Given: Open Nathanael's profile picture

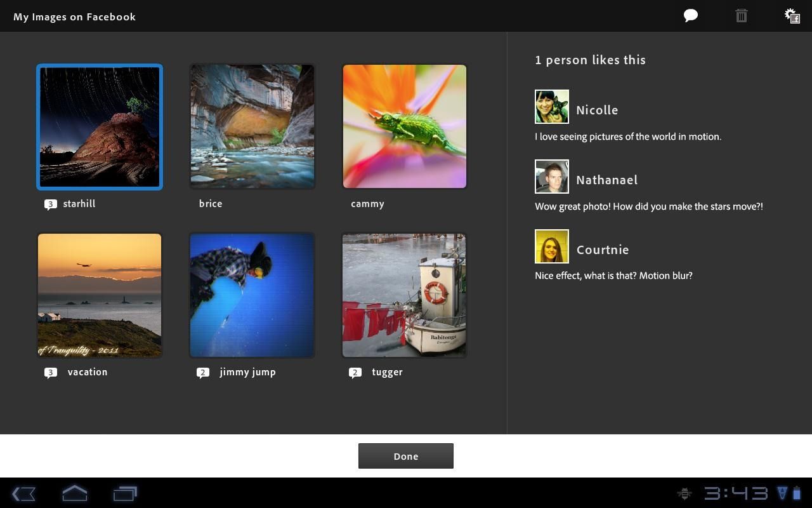Looking at the screenshot, I should click(x=551, y=177).
